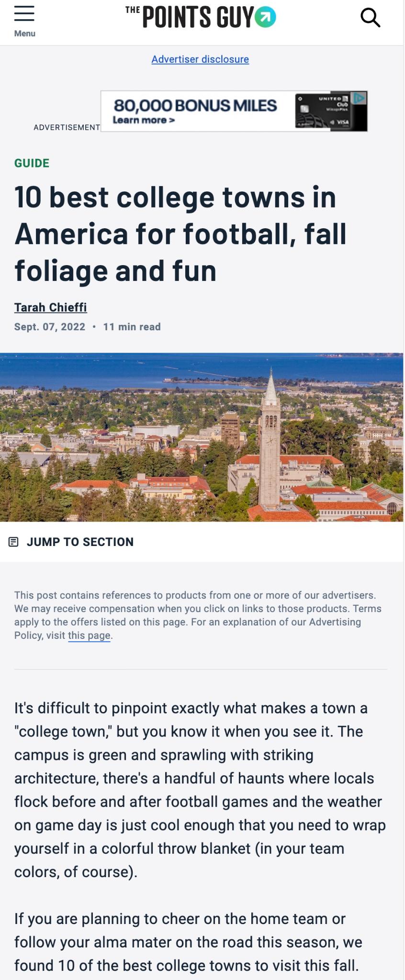Click the search magnifying glass icon

pyautogui.click(x=370, y=18)
